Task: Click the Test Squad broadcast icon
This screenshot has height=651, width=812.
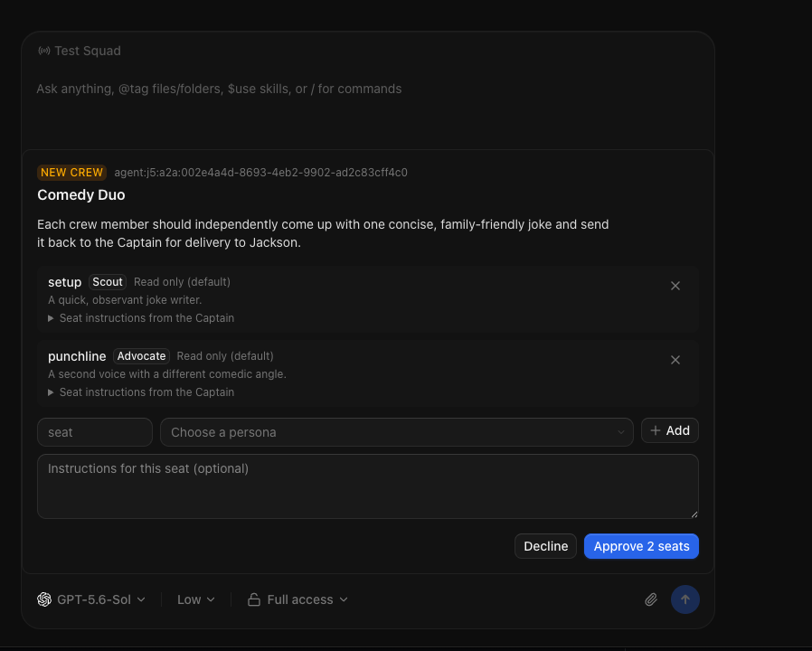Action: coord(44,51)
